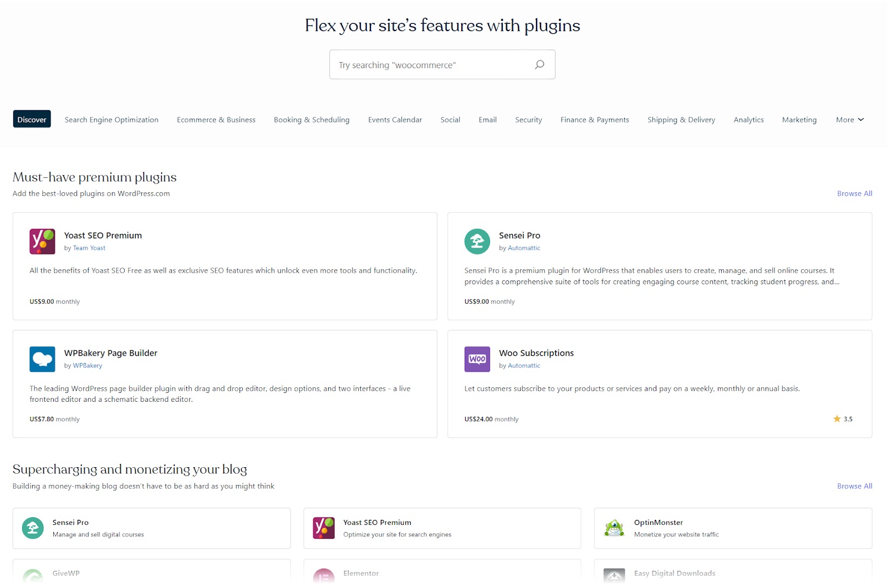This screenshot has width=887, height=588.
Task: Open the Team Yoast author link
Action: [x=89, y=248]
